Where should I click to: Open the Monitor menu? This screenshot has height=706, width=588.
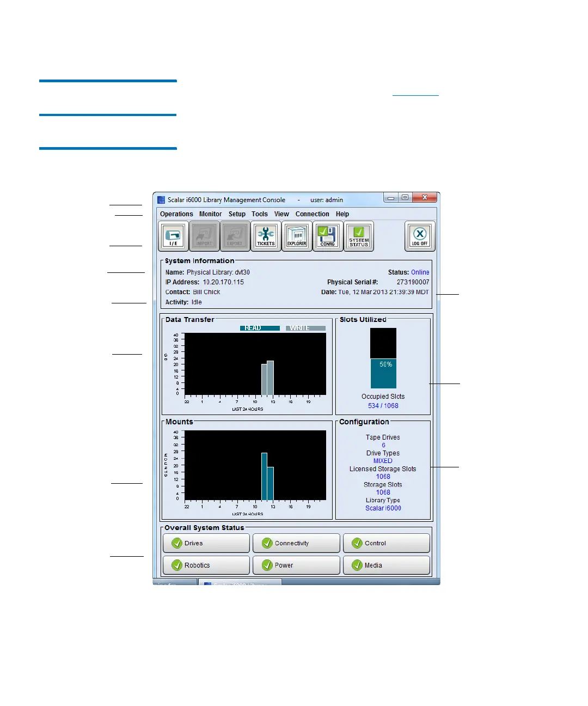click(210, 214)
